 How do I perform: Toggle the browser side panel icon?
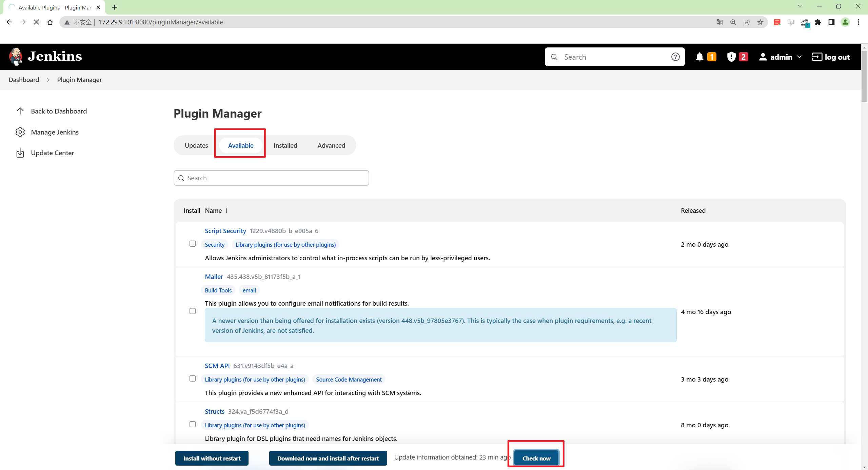[x=831, y=22]
